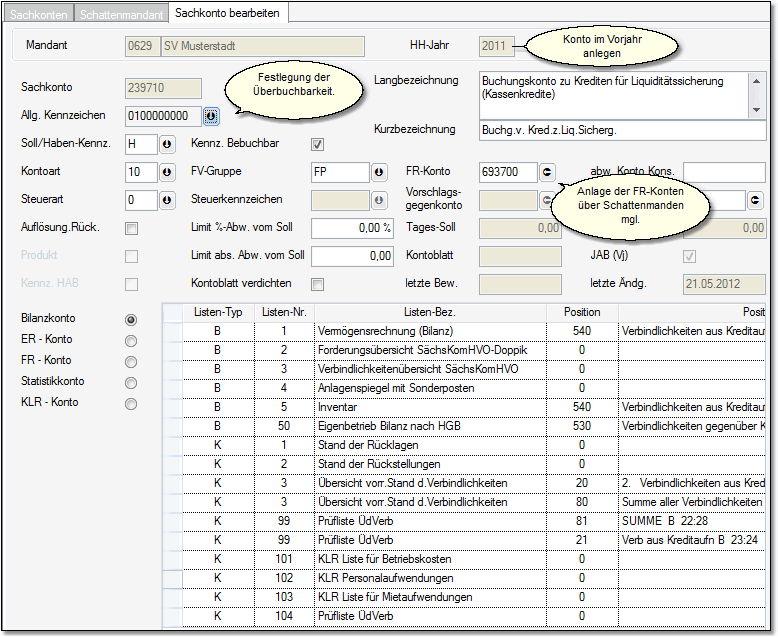This screenshot has width=778, height=638.
Task: Select ER - Konto radio button
Action: point(131,340)
